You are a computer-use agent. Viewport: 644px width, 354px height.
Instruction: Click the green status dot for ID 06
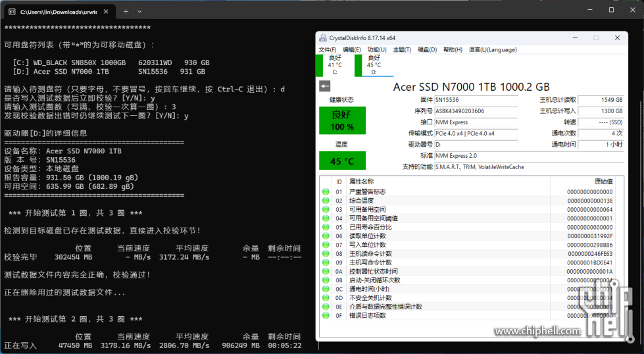[x=326, y=236]
